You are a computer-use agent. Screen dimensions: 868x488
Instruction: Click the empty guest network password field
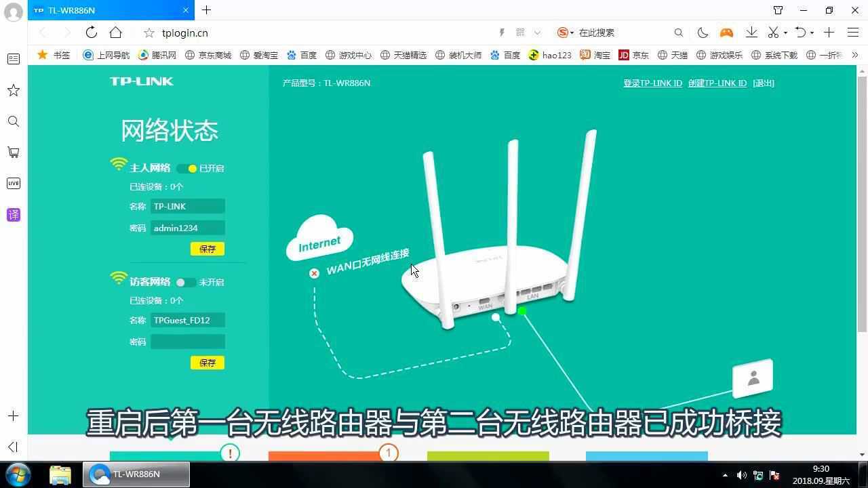tap(188, 342)
